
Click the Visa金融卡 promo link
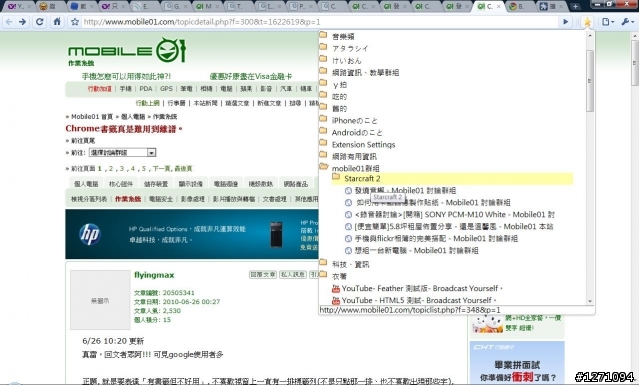pos(251,76)
